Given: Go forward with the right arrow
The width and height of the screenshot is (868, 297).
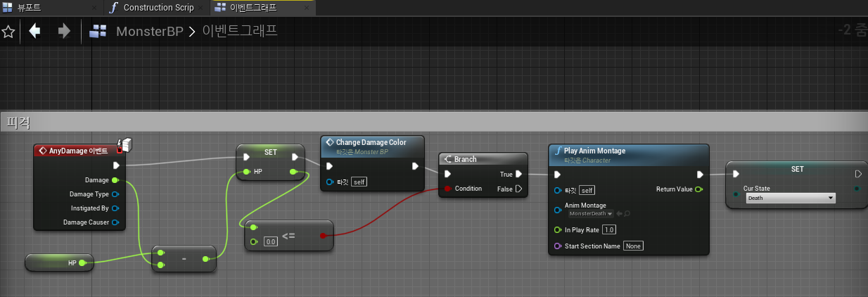Looking at the screenshot, I should coord(64,31).
